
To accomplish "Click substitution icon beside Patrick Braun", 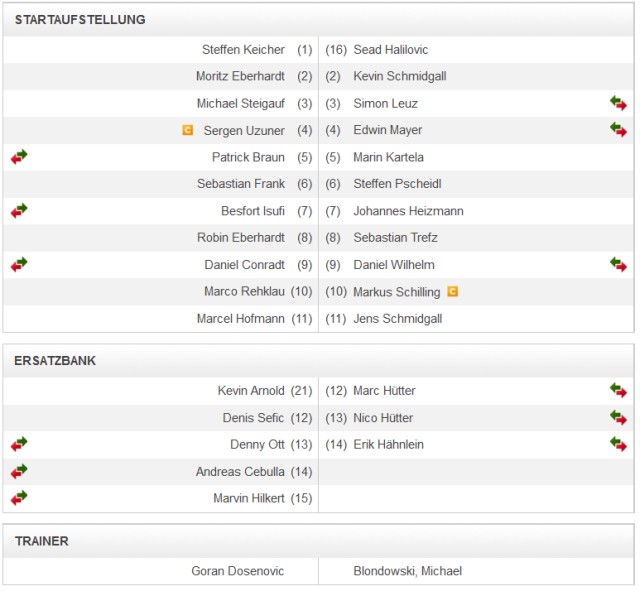I will pyautogui.click(x=19, y=157).
